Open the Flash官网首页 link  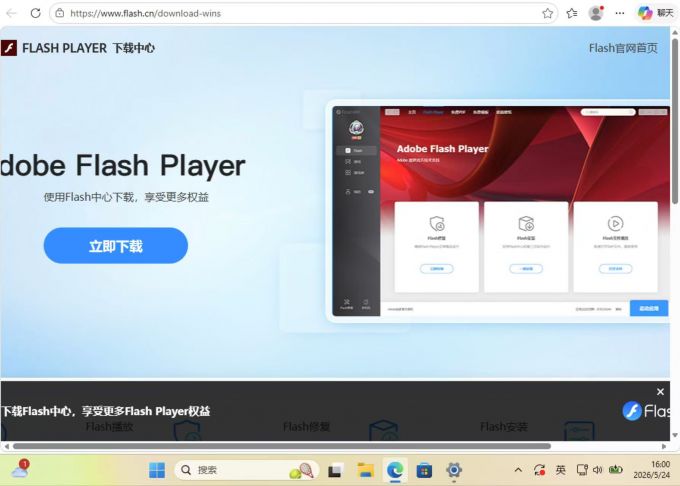tap(623, 48)
